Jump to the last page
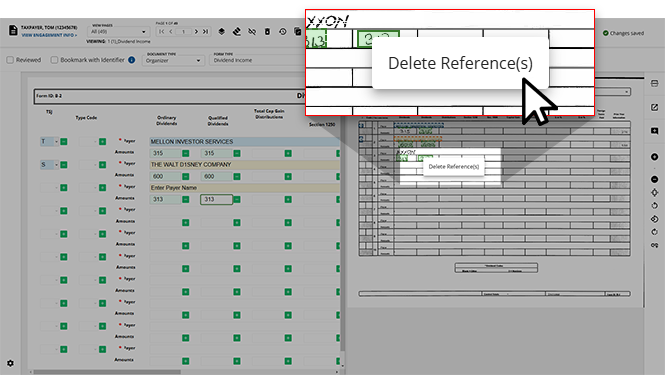The width and height of the screenshot is (665, 375). [205, 31]
